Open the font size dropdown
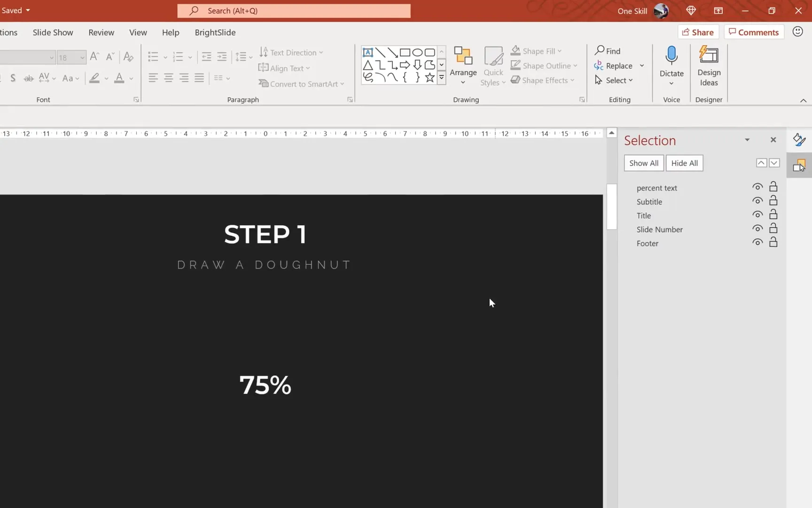This screenshot has width=812, height=508. click(x=82, y=57)
